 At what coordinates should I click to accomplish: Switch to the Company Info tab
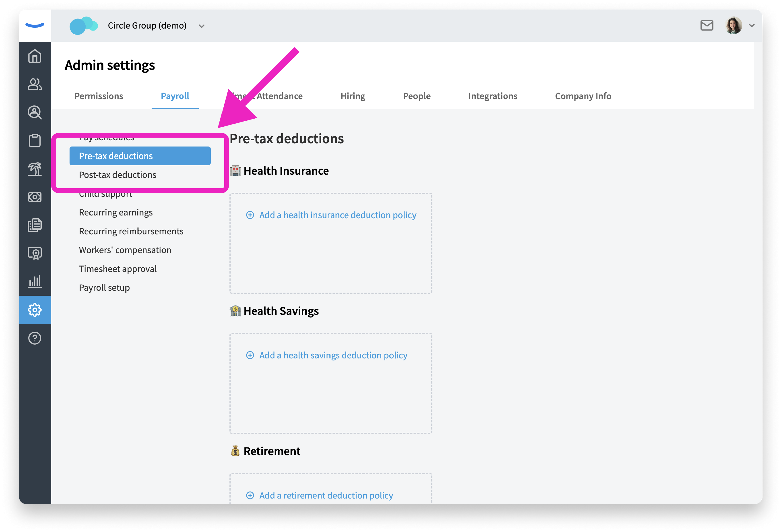tap(583, 96)
